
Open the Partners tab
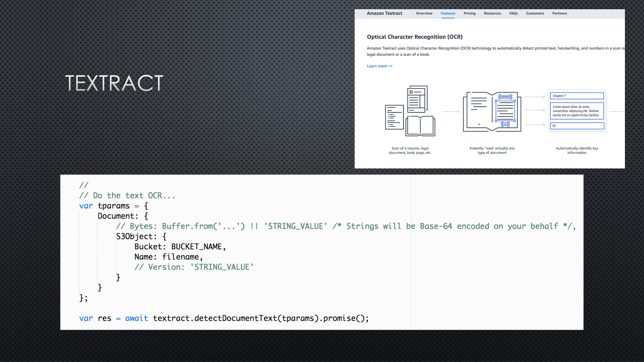(x=560, y=13)
